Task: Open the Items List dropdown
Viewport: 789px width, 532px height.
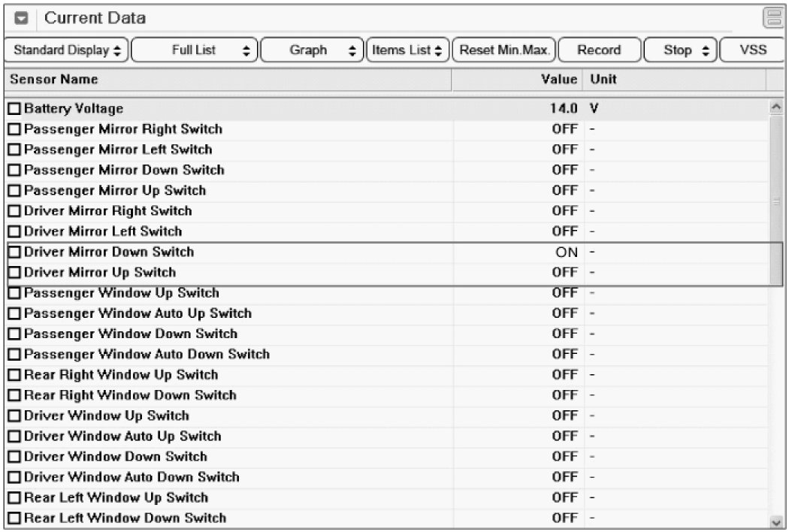Action: click(x=407, y=50)
